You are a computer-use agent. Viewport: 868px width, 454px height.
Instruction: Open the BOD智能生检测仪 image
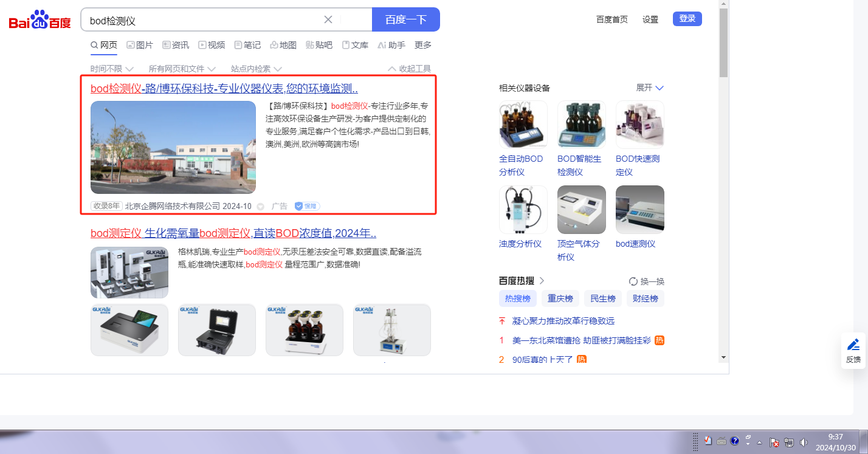pos(582,125)
